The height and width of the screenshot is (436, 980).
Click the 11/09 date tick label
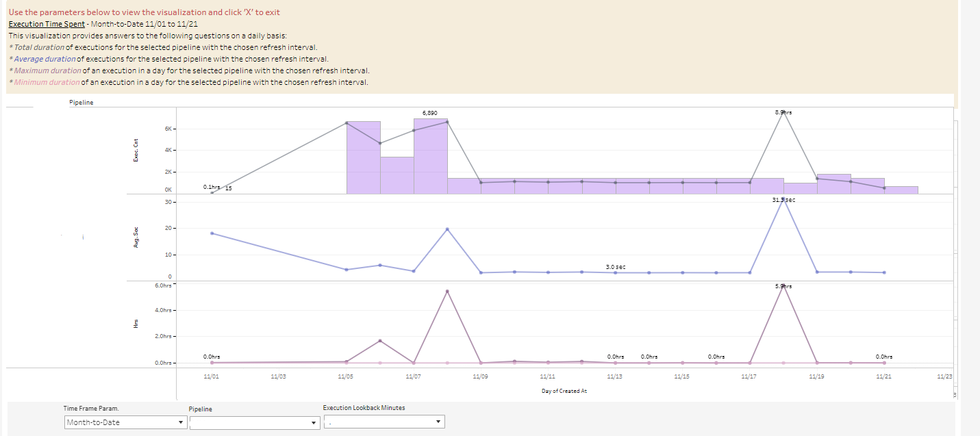(x=480, y=376)
